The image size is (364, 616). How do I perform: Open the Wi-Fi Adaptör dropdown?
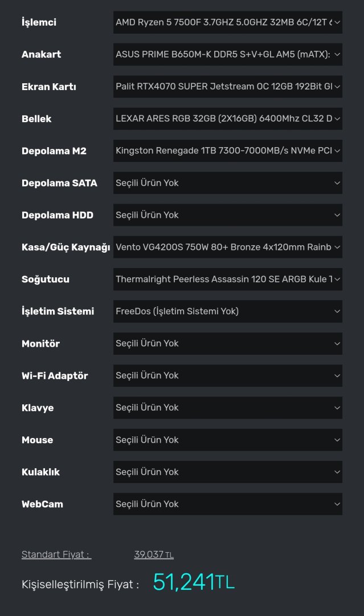[x=228, y=375]
